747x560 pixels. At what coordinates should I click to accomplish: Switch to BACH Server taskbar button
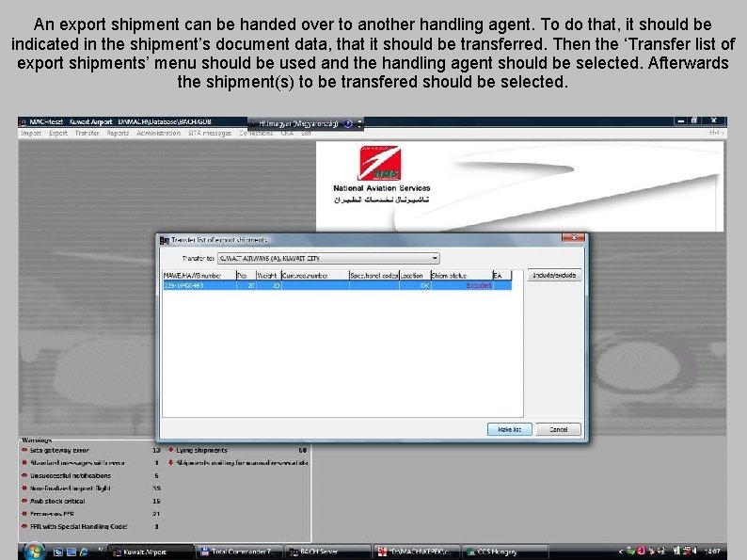pos(328,552)
